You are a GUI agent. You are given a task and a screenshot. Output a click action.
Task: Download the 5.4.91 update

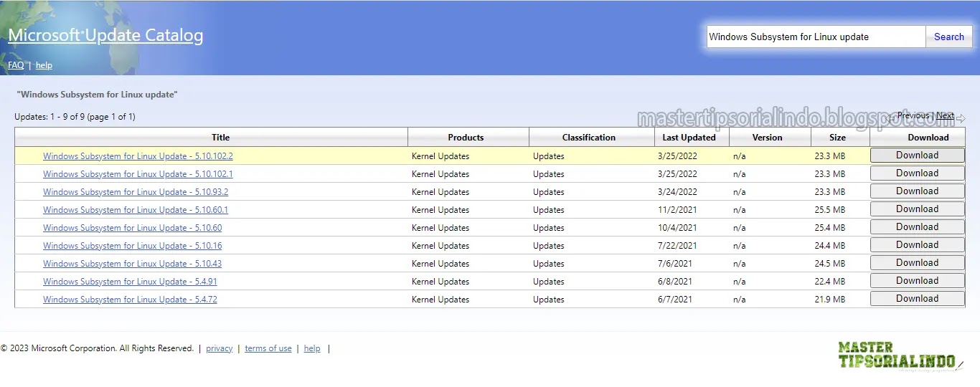917,281
